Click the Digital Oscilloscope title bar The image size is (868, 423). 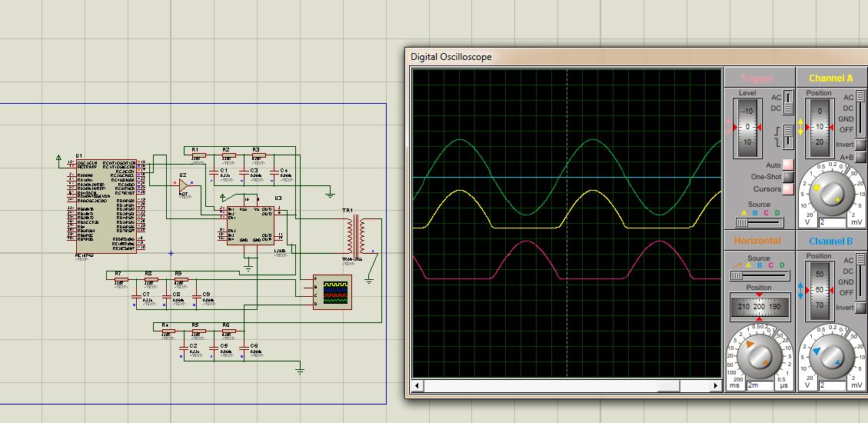637,56
